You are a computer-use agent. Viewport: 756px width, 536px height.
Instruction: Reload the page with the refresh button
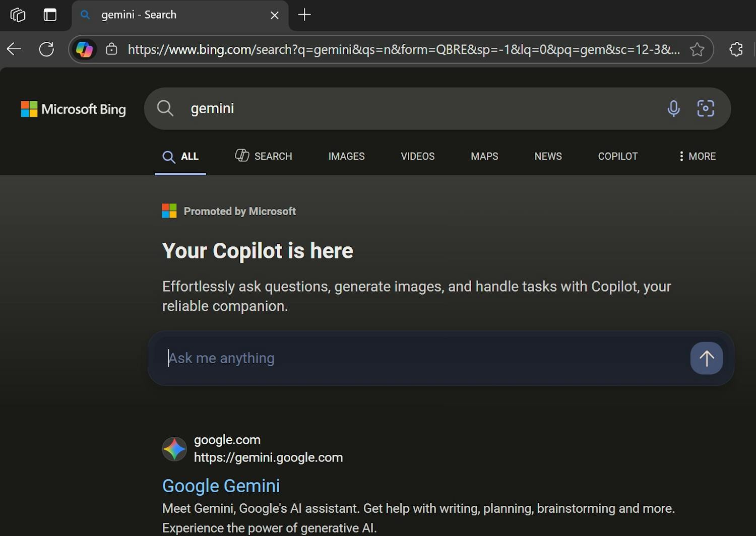[x=46, y=49]
